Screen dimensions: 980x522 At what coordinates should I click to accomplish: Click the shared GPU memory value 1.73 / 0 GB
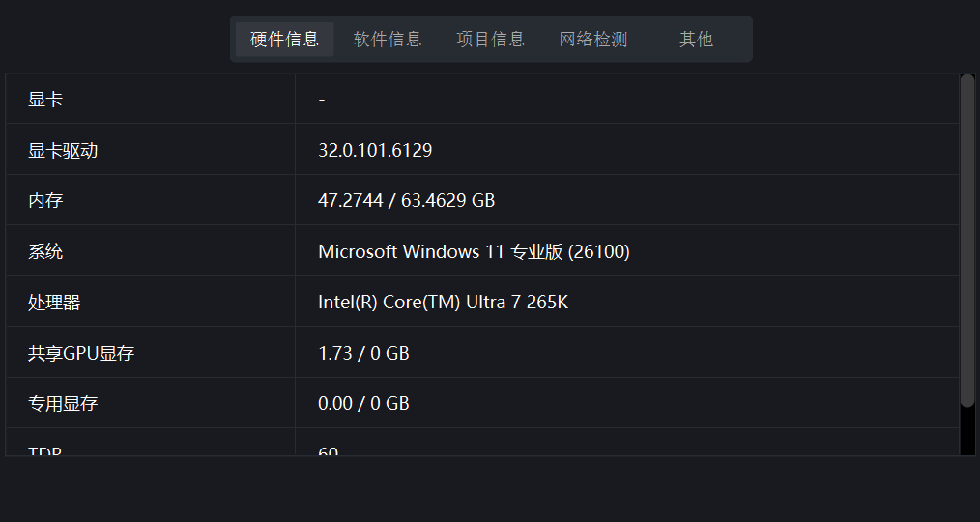coord(363,354)
